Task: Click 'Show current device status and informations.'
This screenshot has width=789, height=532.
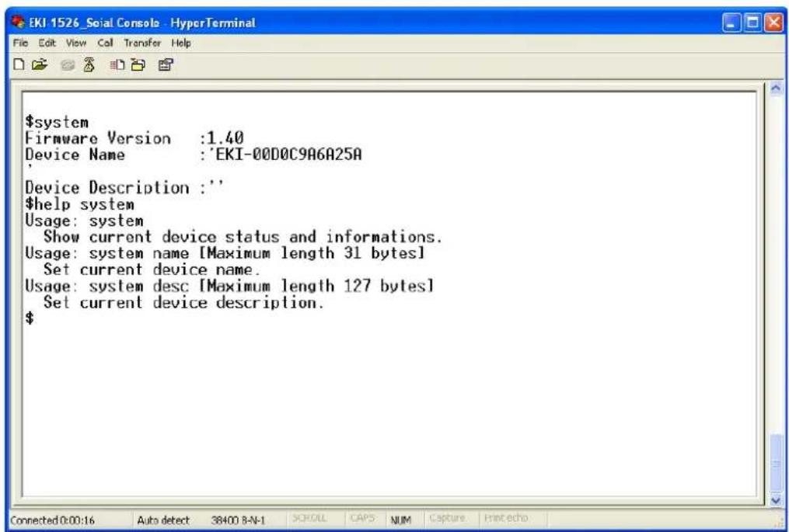Action: [x=243, y=236]
